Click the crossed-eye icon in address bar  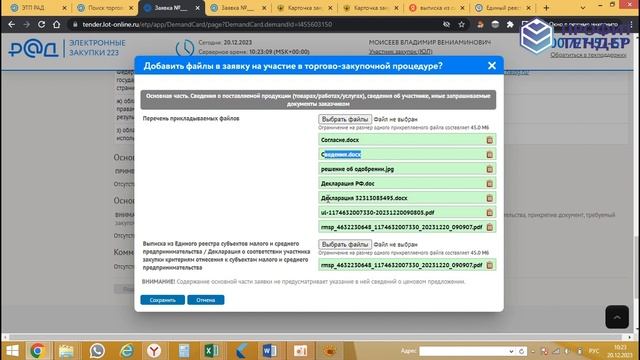[x=447, y=24]
